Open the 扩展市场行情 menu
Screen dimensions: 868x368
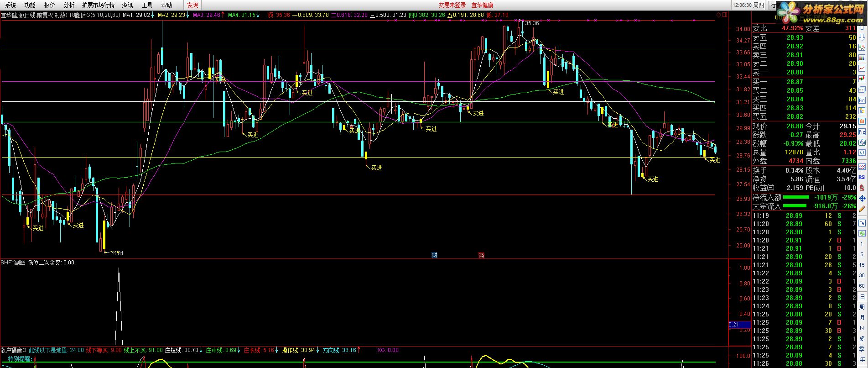tap(98, 5)
